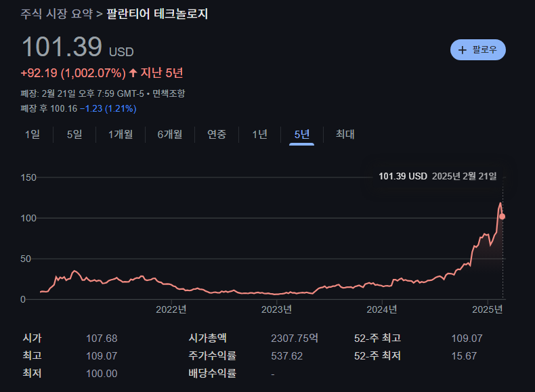Click the 150 y-axis label

pyautogui.click(x=28, y=177)
